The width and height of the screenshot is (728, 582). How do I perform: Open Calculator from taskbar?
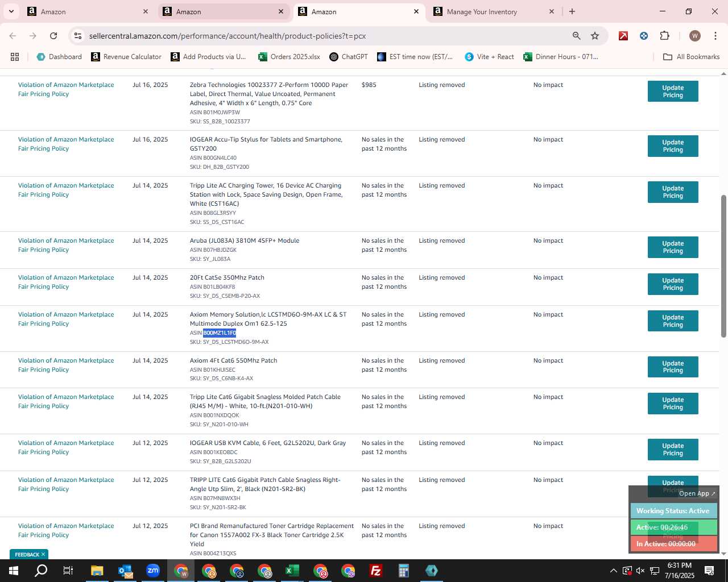coord(404,571)
